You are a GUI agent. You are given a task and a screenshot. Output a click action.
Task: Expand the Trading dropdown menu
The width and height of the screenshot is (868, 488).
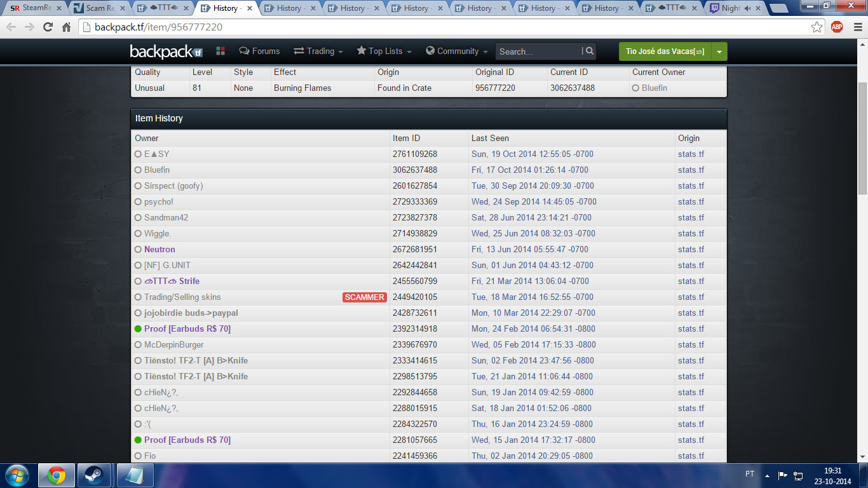pos(318,51)
